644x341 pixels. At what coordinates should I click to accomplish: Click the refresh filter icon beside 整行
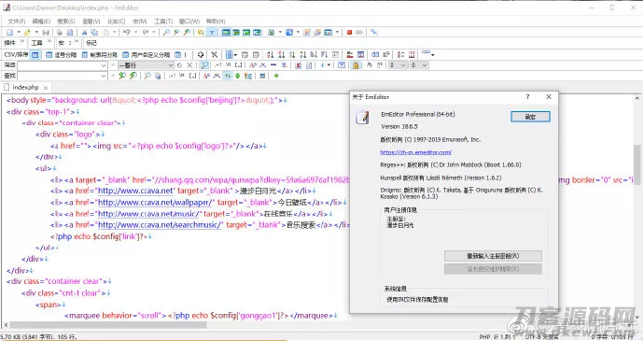(179, 65)
